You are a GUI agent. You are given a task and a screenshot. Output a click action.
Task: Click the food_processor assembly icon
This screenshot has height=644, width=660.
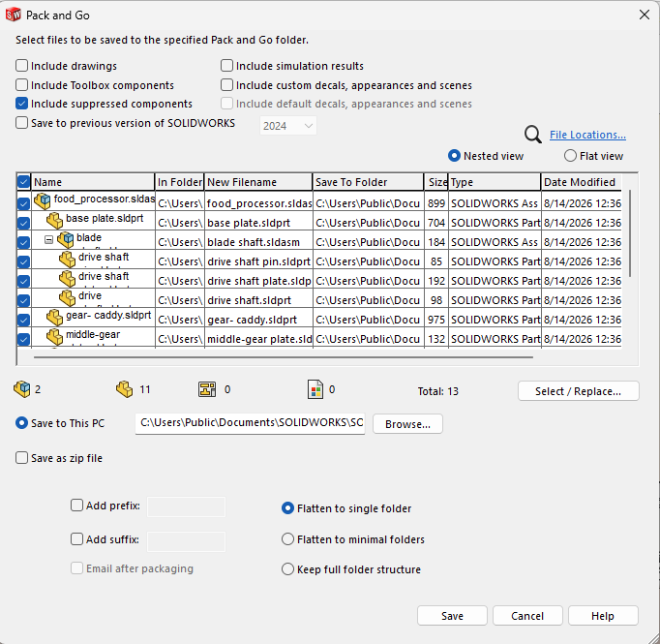(x=42, y=200)
